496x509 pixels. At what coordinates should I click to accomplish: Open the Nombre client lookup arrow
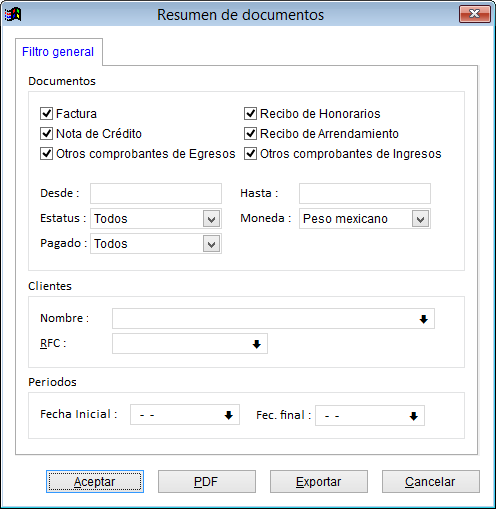click(x=423, y=319)
